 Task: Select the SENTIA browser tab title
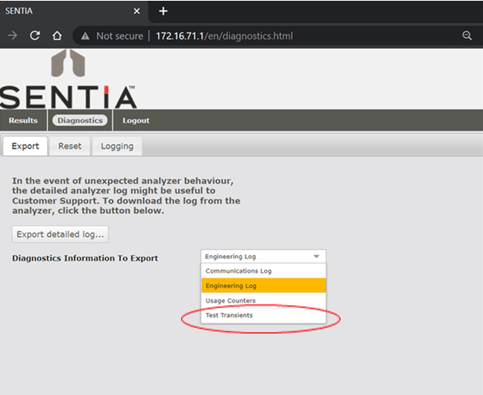click(19, 11)
